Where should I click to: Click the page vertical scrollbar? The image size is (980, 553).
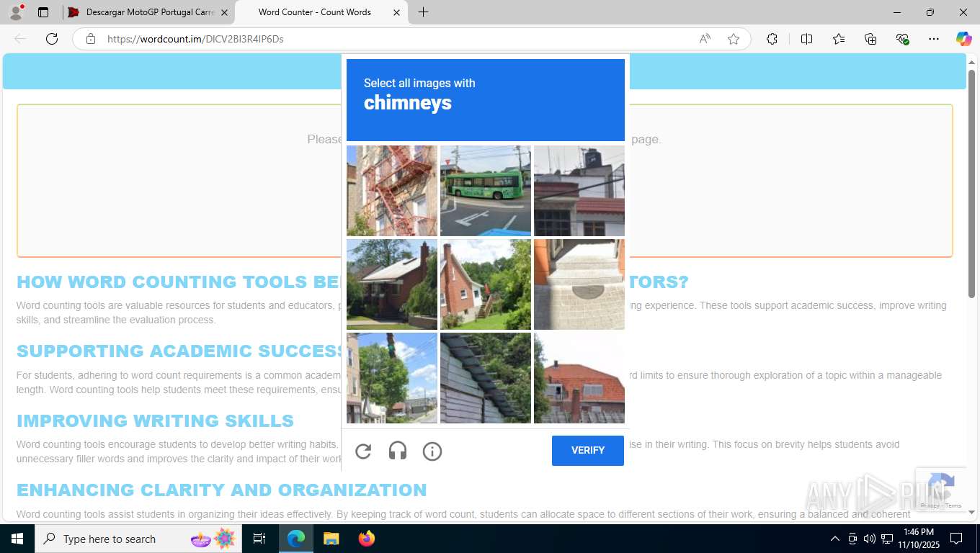(x=971, y=183)
